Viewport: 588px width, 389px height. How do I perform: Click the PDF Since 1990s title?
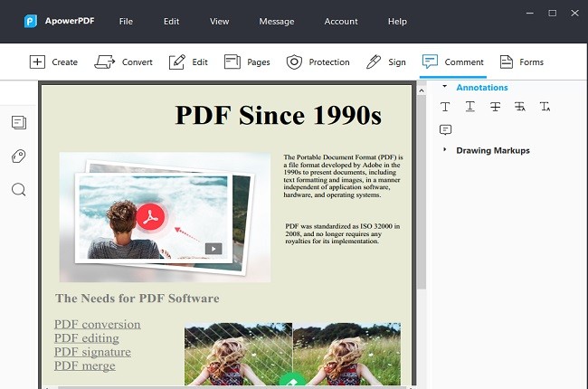tap(279, 115)
